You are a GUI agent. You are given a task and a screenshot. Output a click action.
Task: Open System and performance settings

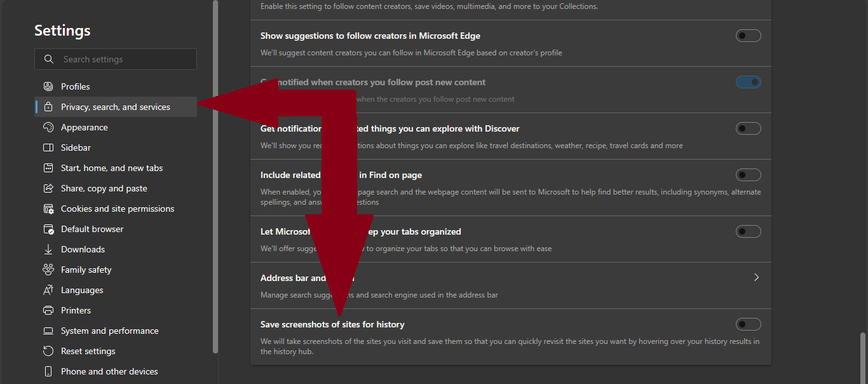(x=116, y=331)
